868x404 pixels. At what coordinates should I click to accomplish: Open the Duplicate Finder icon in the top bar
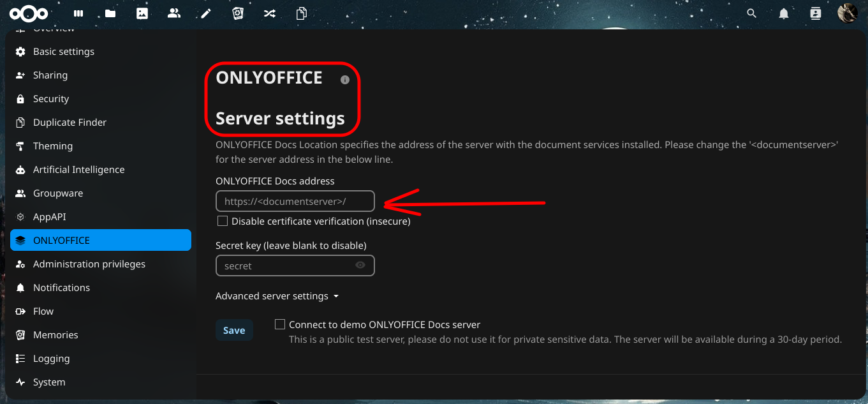pos(302,13)
